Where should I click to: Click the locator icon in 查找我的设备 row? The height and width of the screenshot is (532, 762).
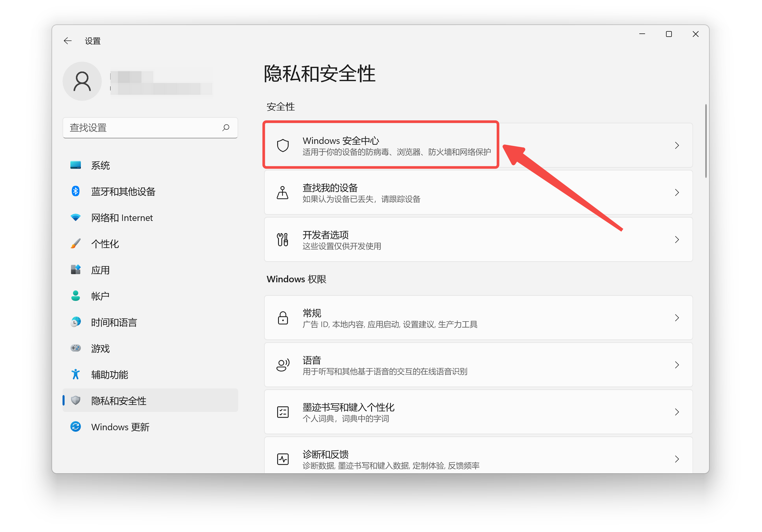[283, 192]
